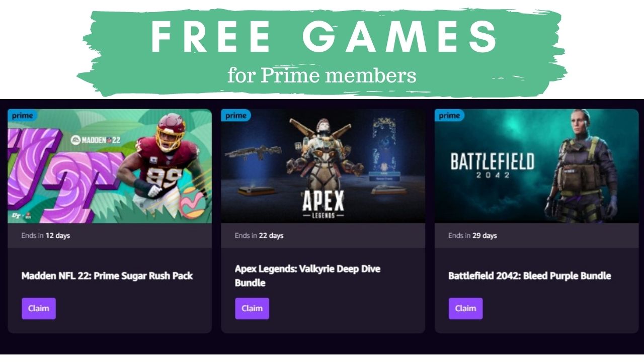Image resolution: width=644 pixels, height=362 pixels.
Task: Claim the Madden NFL 22 Sugar Rush Pack
Action: tap(39, 308)
